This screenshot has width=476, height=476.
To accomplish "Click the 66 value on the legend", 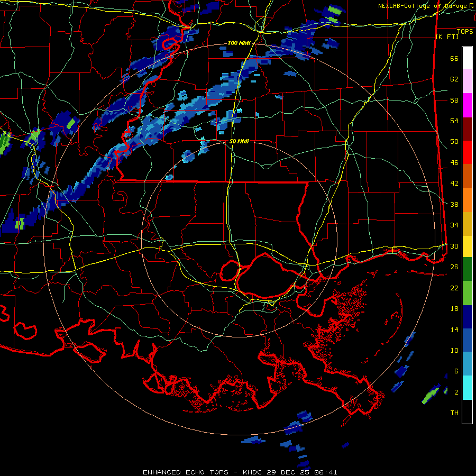I will (454, 59).
